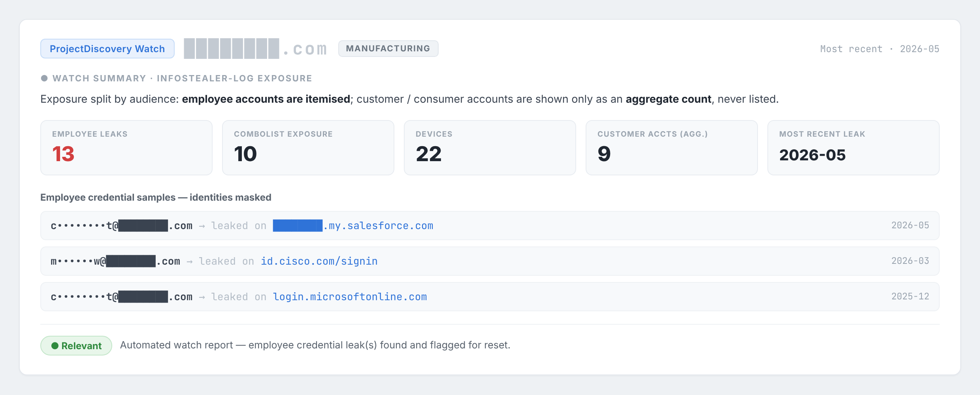This screenshot has height=395, width=980.
Task: Select the Combolist Exposure card showing 10
Action: 308,148
